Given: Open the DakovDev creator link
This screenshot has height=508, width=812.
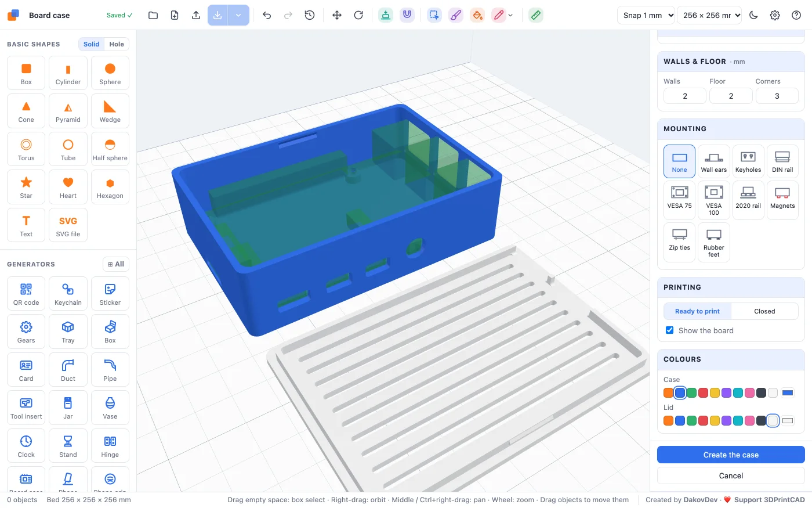Looking at the screenshot, I should 701,500.
